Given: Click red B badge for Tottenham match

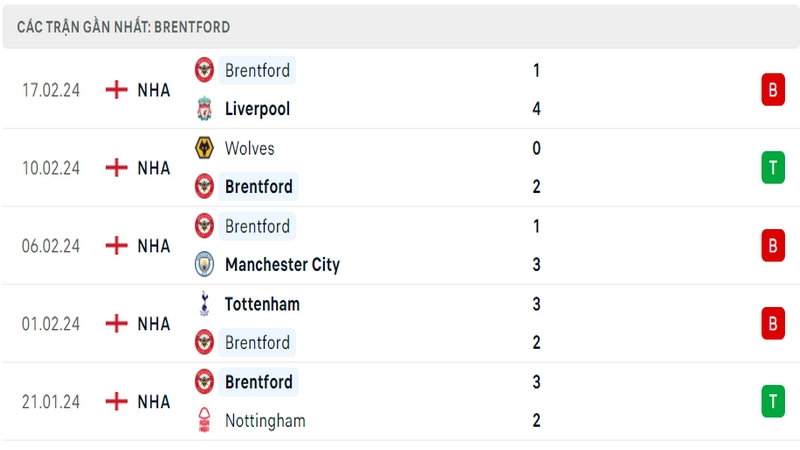Looking at the screenshot, I should pyautogui.click(x=773, y=323).
